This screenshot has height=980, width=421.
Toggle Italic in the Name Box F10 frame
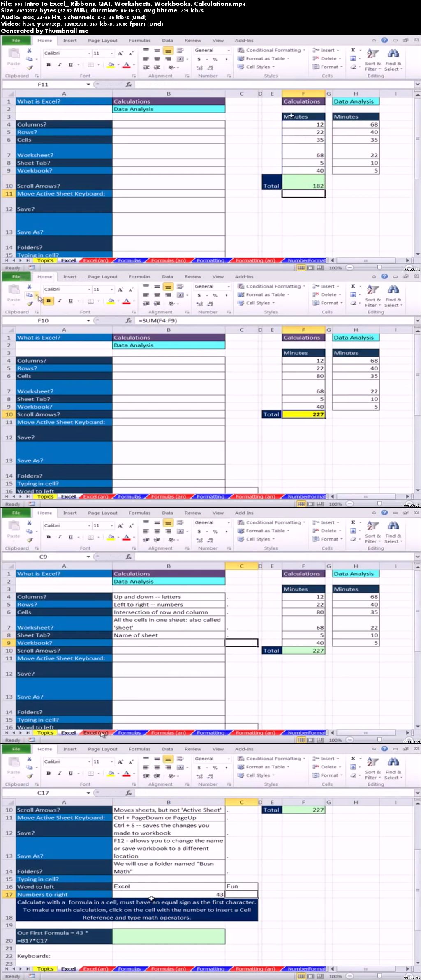pyautogui.click(x=60, y=301)
